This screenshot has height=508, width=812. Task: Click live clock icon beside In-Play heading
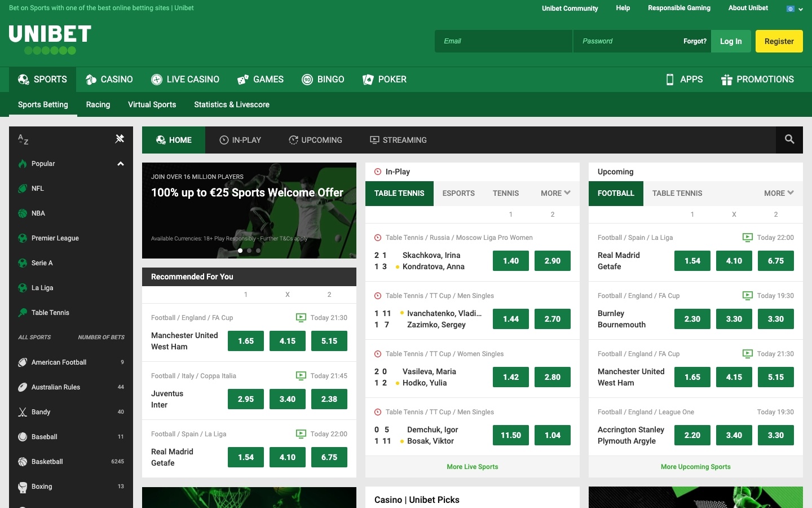click(x=378, y=172)
